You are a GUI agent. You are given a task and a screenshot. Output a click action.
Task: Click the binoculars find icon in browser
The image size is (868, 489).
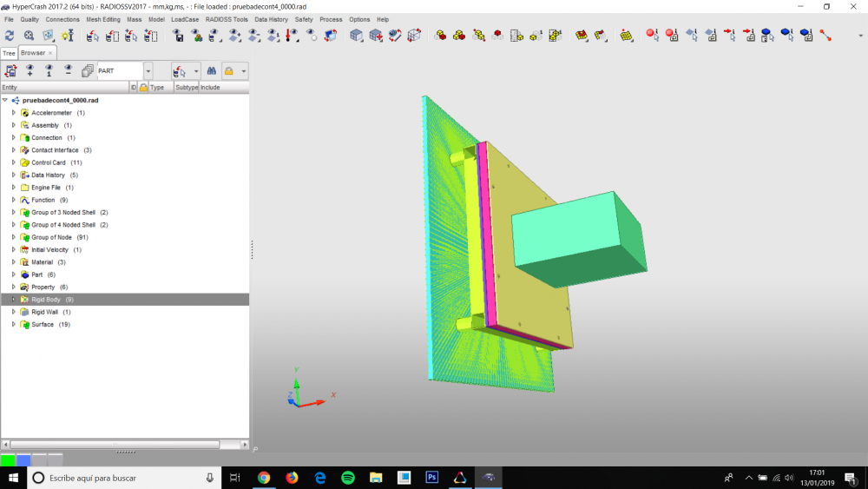click(212, 71)
